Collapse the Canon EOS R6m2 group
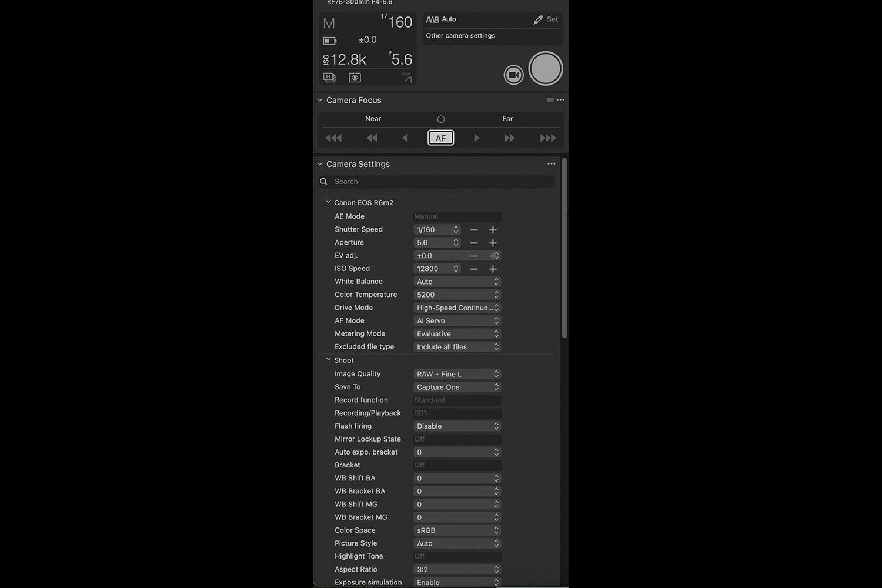 328,202
